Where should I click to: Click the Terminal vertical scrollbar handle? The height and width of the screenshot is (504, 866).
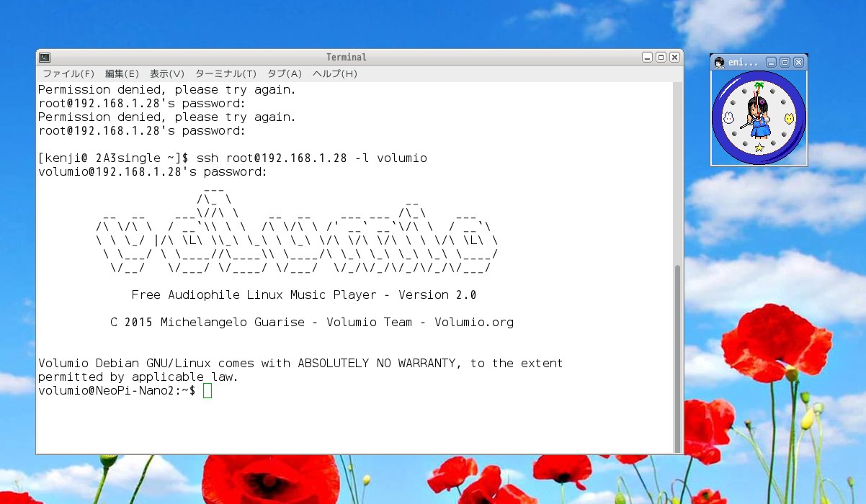(x=677, y=356)
